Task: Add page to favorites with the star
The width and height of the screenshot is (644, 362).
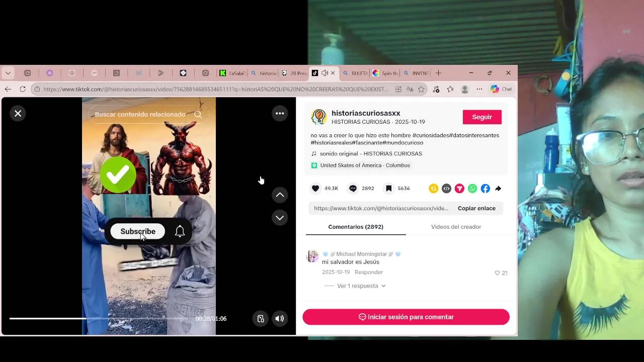Action: pos(421,89)
